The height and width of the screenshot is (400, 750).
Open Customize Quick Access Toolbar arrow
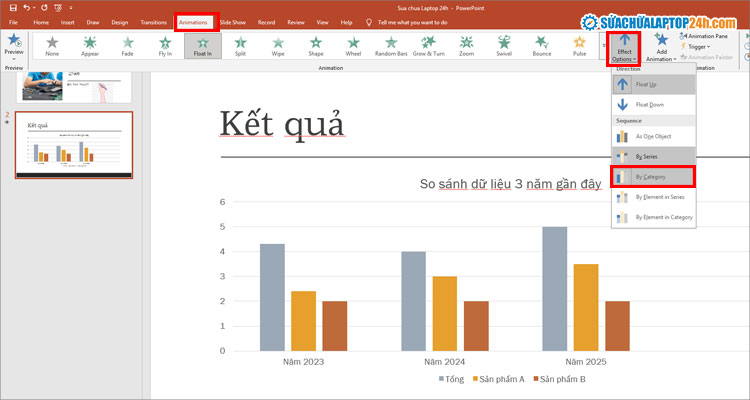[x=71, y=8]
